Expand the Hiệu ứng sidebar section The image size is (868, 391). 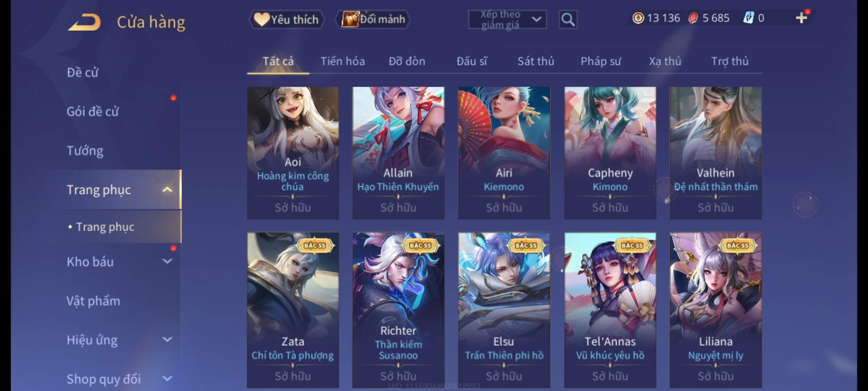tap(167, 339)
